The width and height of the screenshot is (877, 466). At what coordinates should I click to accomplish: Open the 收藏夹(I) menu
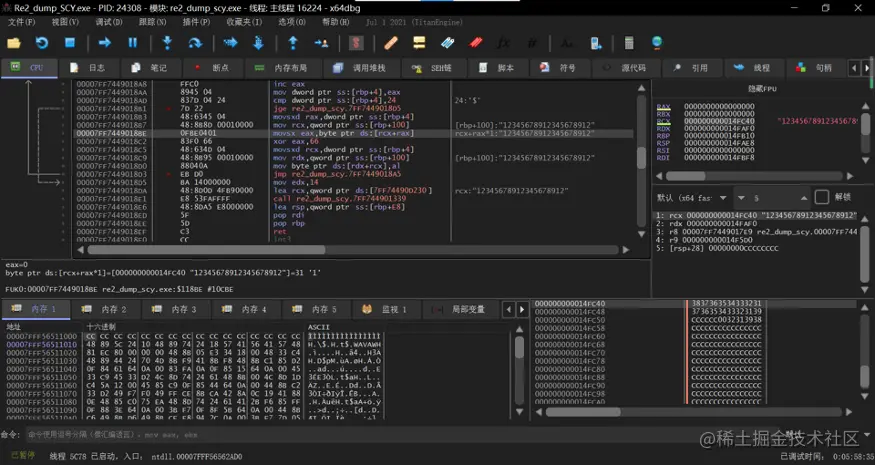coord(244,22)
